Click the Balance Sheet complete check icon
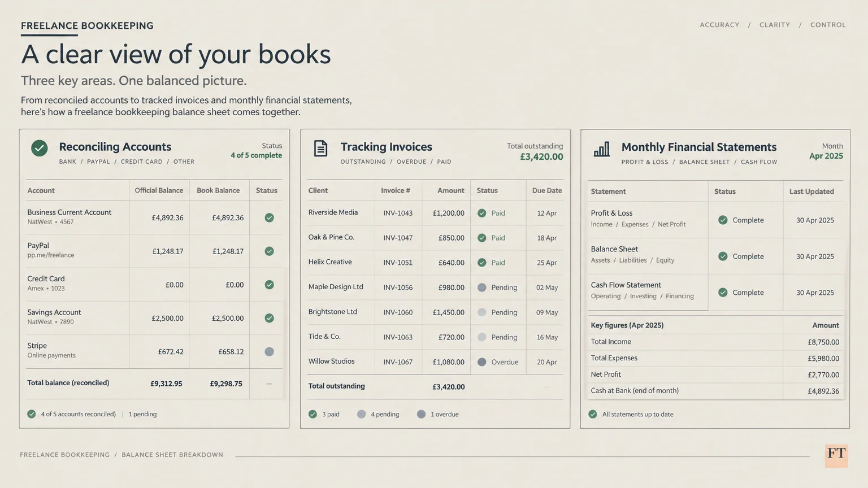Viewport: 868px width, 488px height. tap(723, 256)
